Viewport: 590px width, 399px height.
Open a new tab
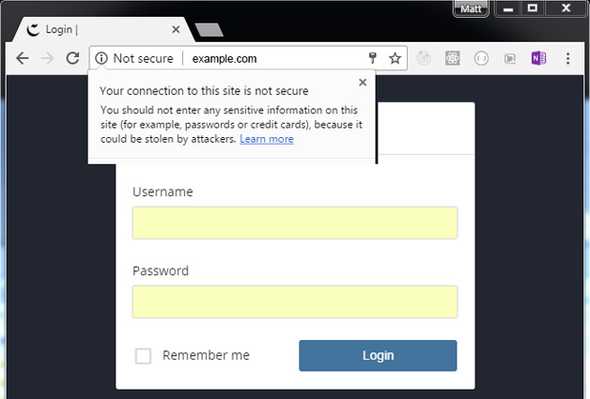click(x=209, y=30)
